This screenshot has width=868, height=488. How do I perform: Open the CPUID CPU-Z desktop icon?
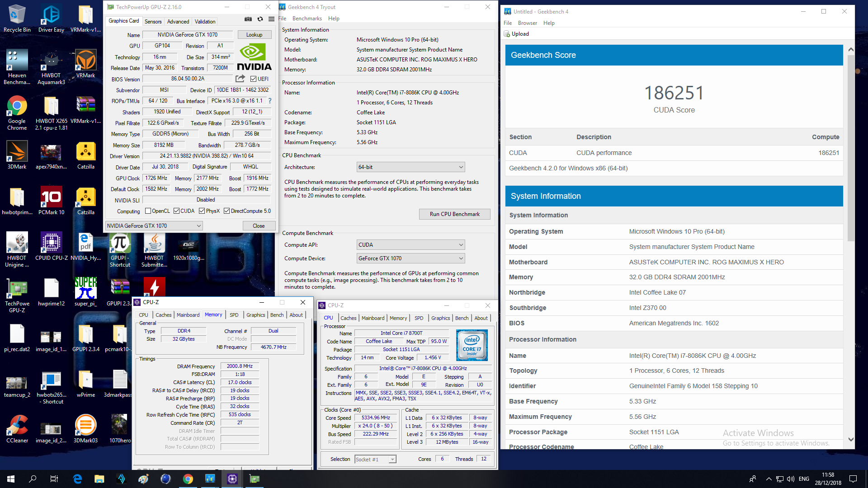tap(51, 246)
